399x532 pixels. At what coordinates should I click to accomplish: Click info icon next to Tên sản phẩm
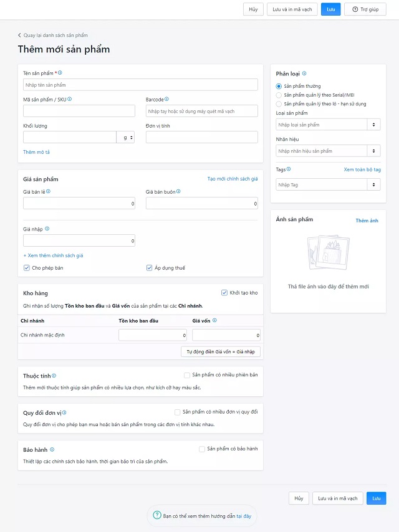60,73
